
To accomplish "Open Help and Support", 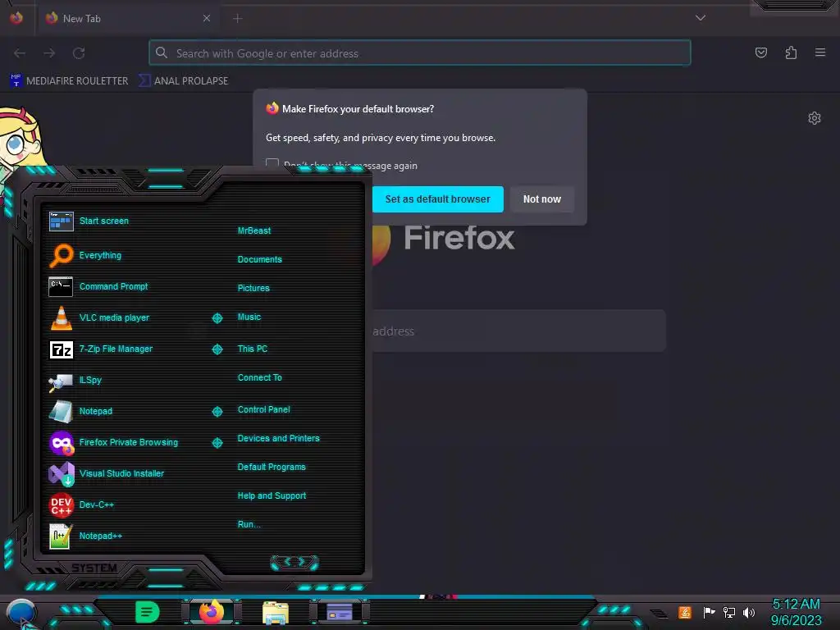I will coord(272,496).
